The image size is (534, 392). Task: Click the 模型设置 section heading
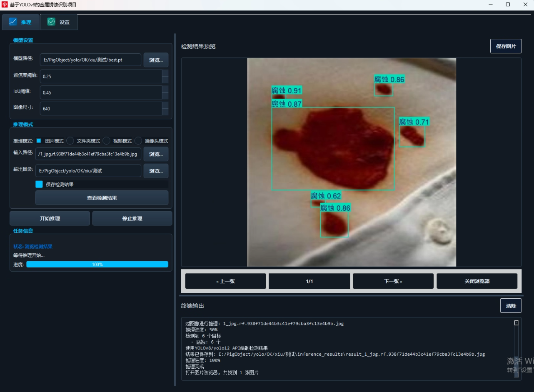coord(23,40)
